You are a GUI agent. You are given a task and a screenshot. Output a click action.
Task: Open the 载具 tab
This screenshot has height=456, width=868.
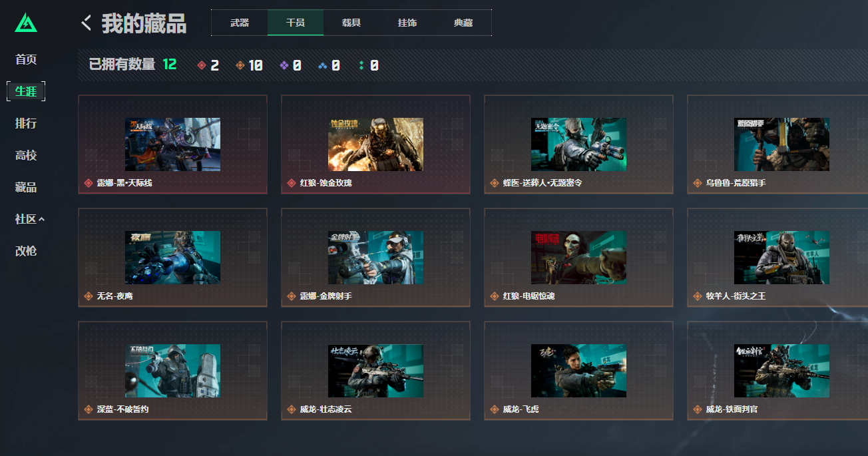tap(351, 23)
